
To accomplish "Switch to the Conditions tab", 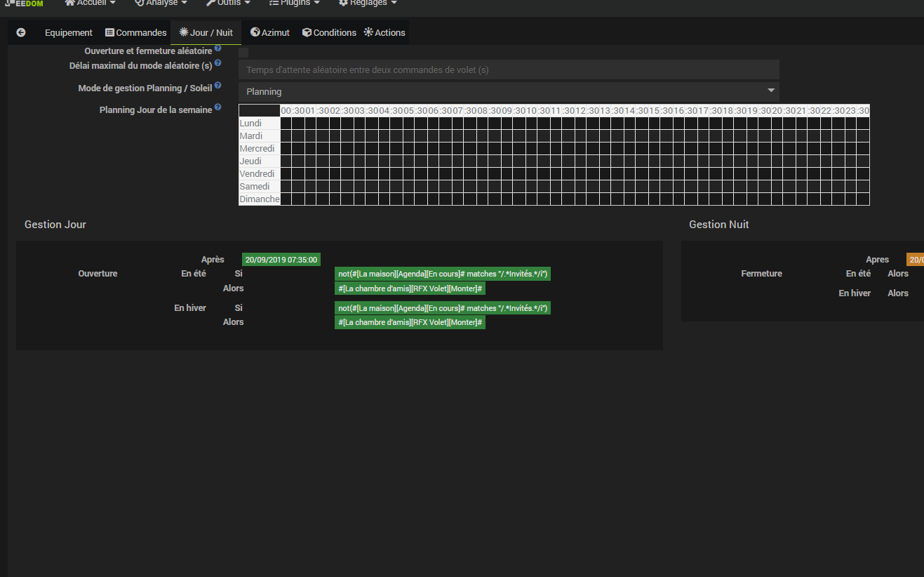I will click(329, 32).
